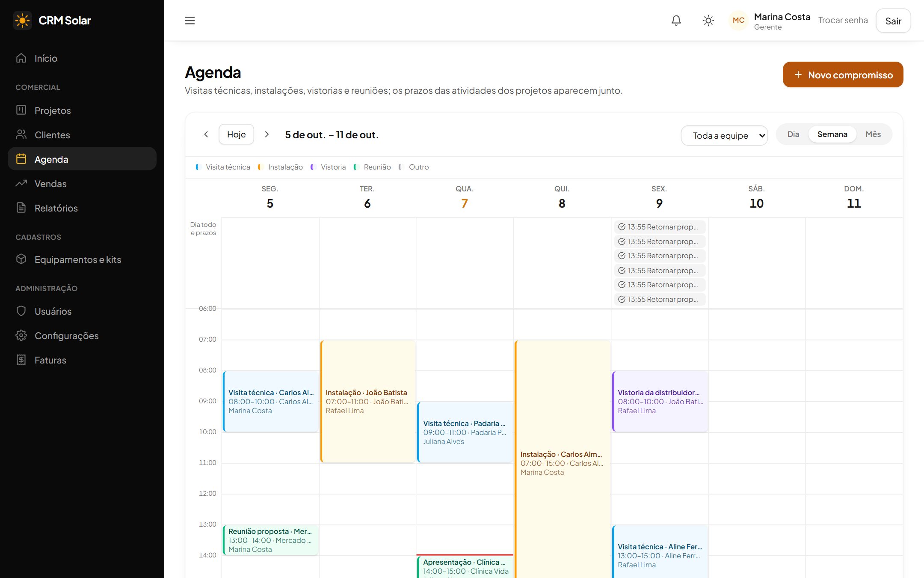This screenshot has height=578, width=924.
Task: Toggle the sidebar hamburger menu
Action: coord(190,21)
